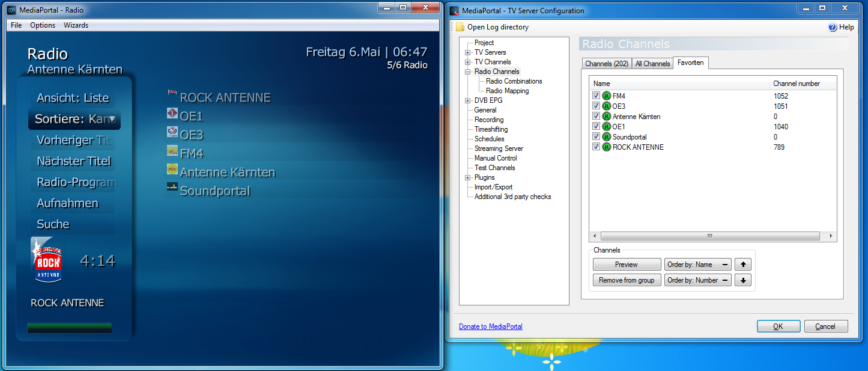Screen dimensions: 868x371
Task: Open Aufnahmen in the Radio menu
Action: tap(72, 203)
